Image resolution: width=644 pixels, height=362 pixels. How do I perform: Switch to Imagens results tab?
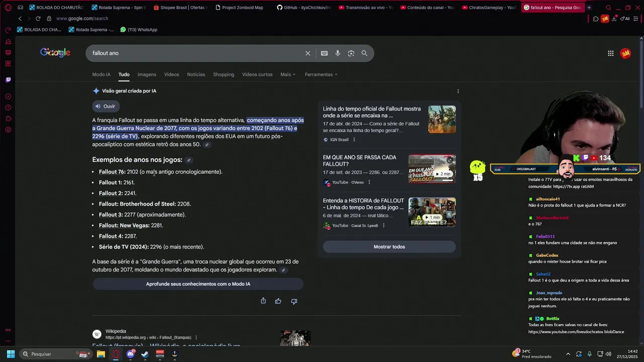point(147,74)
